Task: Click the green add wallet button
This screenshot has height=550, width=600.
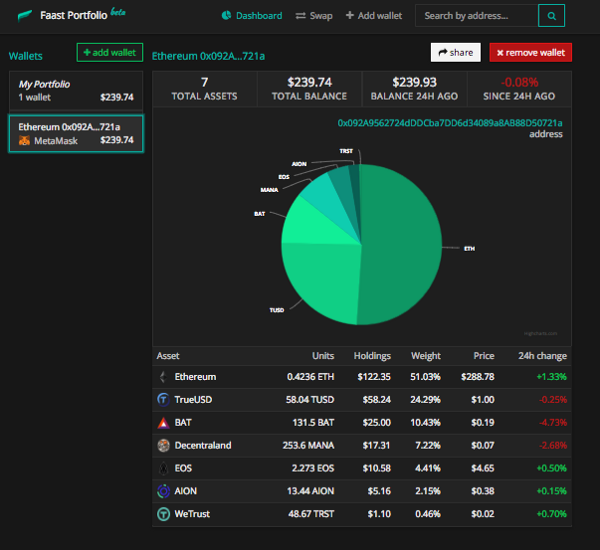Action: click(x=110, y=52)
